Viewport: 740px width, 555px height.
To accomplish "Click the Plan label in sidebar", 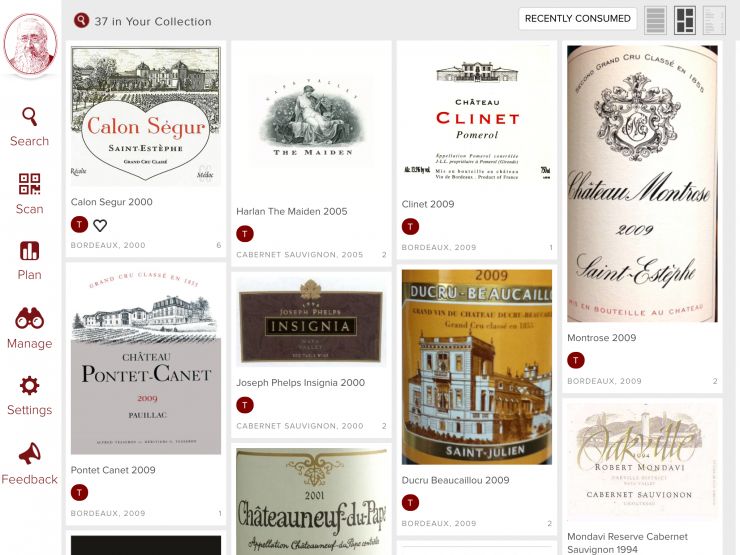I will [x=29, y=275].
